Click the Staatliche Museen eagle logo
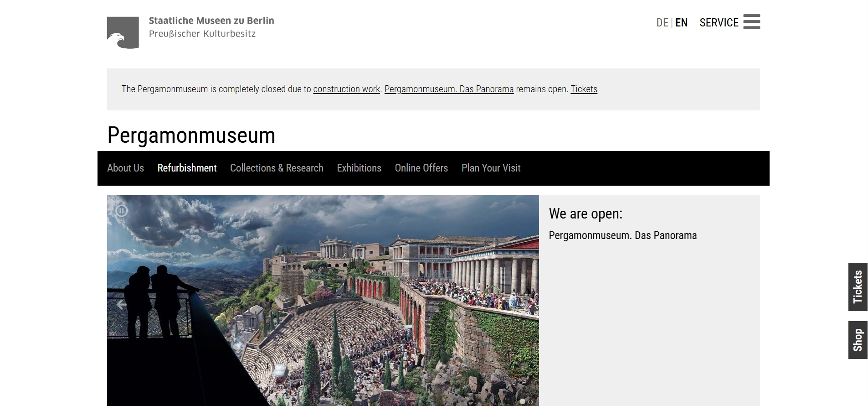868x406 pixels. (x=123, y=33)
